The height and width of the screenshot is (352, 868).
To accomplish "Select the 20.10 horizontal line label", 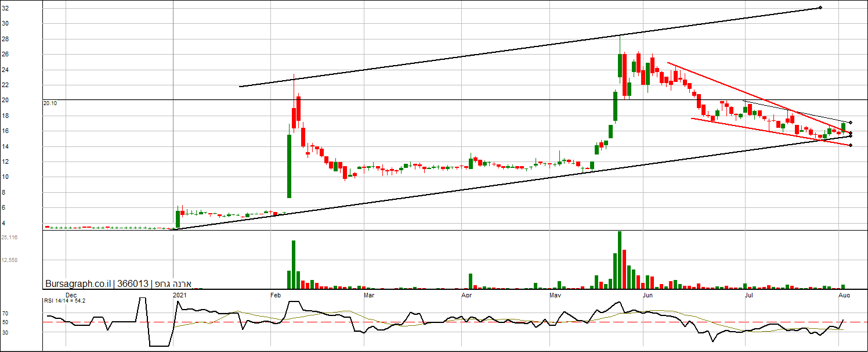I will coord(50,103).
